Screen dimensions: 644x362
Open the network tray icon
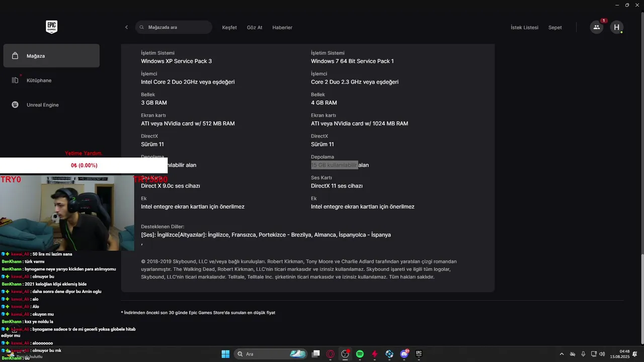pyautogui.click(x=594, y=354)
